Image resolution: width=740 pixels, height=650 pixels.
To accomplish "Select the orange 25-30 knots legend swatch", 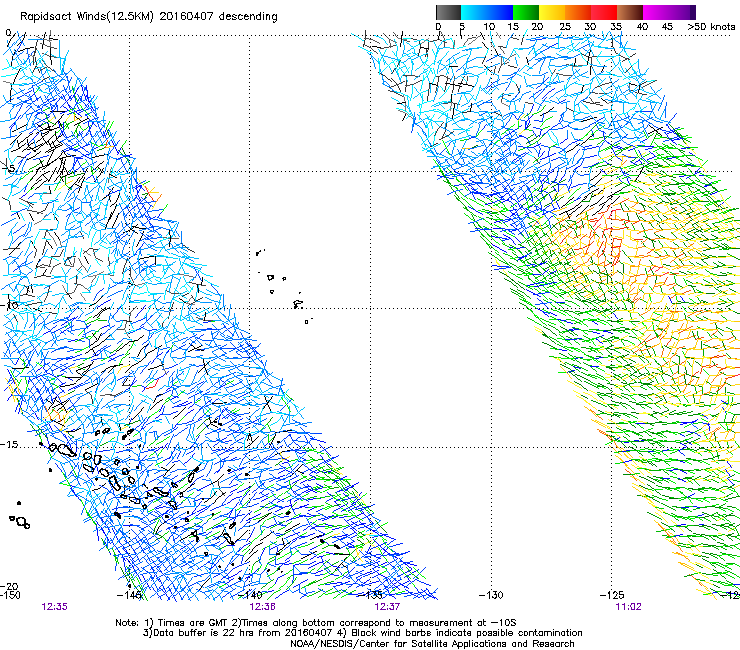I will (x=578, y=12).
